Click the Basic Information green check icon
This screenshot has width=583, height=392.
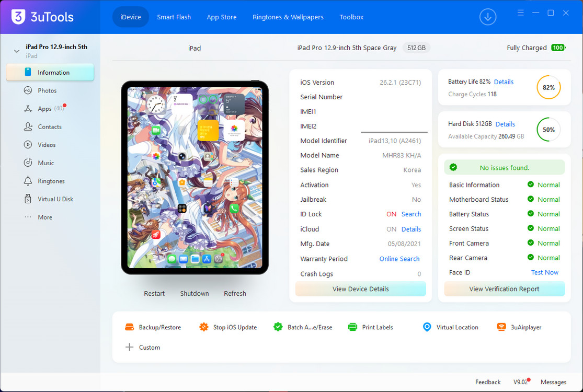click(x=531, y=185)
